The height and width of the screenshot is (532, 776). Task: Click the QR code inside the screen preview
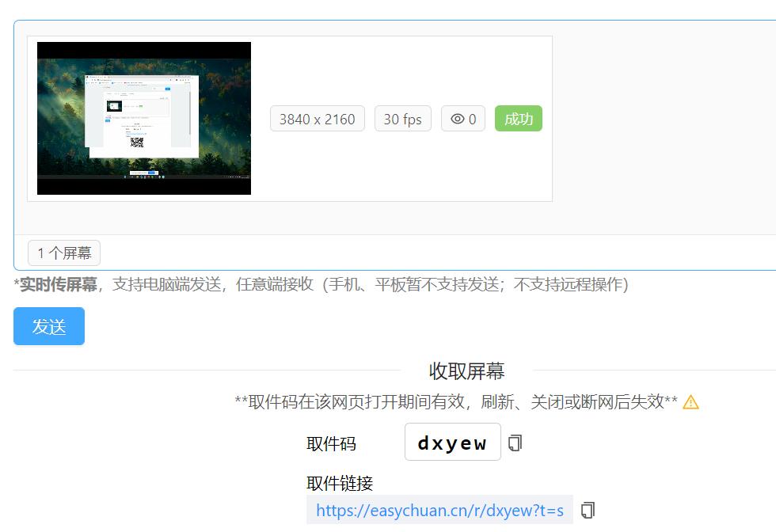click(137, 142)
